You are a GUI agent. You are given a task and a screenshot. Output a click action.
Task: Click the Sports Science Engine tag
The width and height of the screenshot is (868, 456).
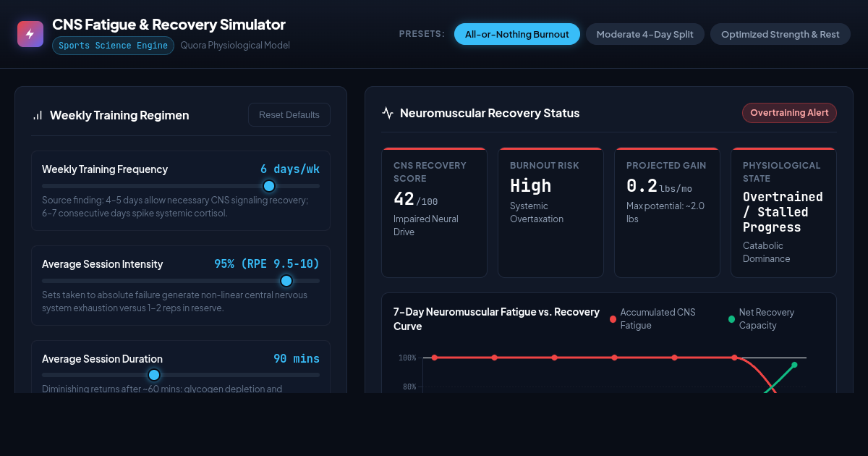point(113,46)
